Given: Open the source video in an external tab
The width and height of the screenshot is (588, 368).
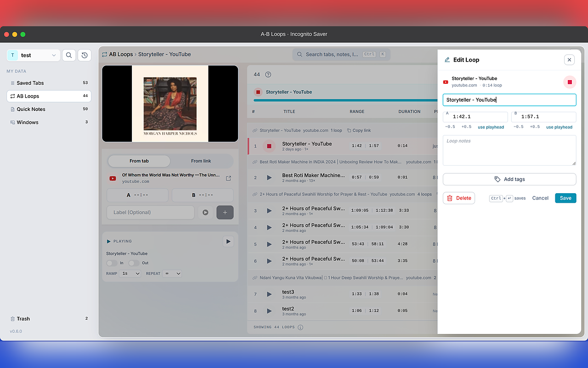Looking at the screenshot, I should point(228,178).
